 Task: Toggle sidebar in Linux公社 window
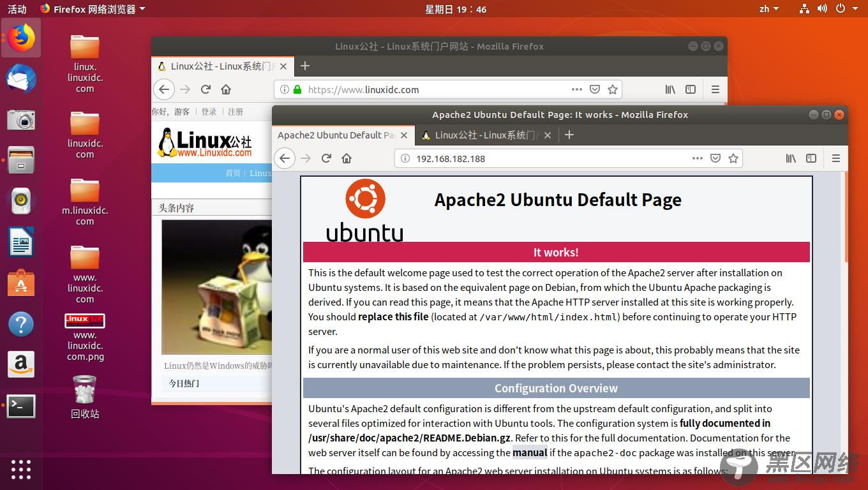point(691,89)
